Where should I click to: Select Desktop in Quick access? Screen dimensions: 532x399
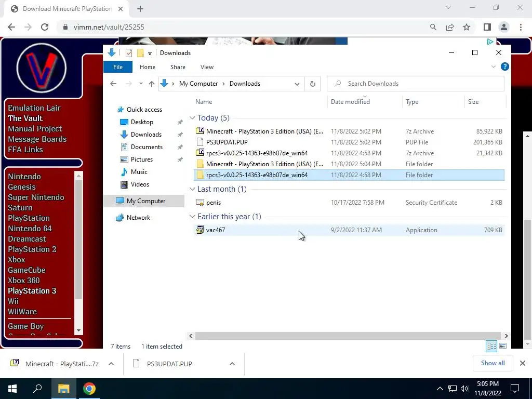pos(142,122)
